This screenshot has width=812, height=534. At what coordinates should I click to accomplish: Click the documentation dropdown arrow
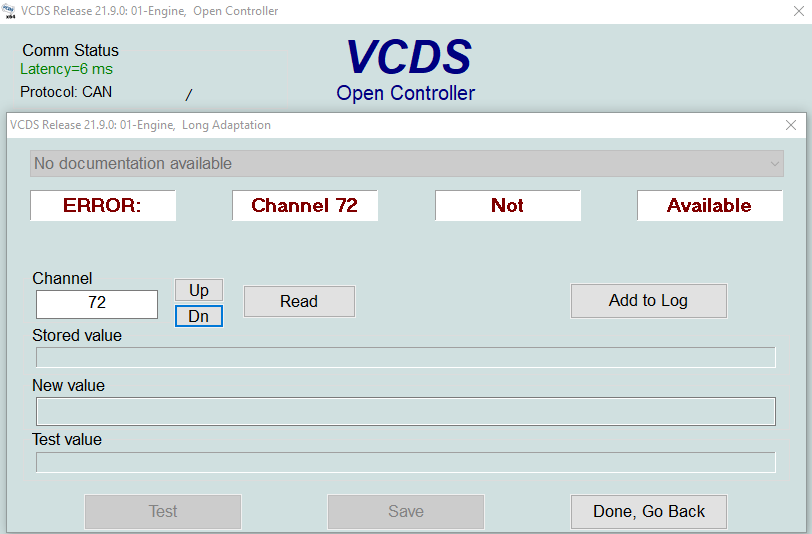[x=773, y=163]
